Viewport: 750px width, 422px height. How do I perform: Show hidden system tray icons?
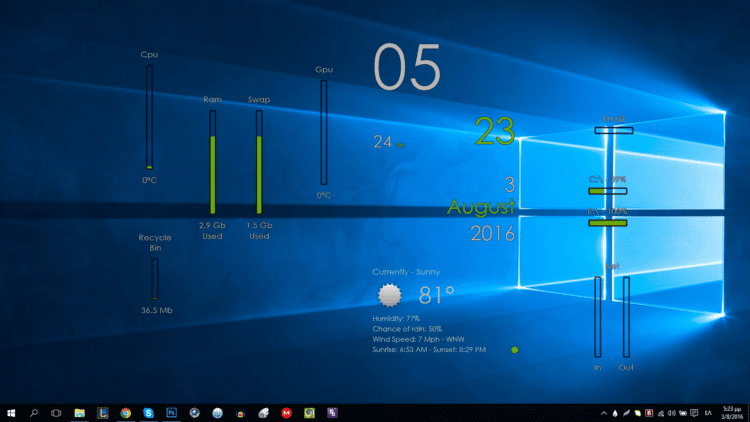604,413
